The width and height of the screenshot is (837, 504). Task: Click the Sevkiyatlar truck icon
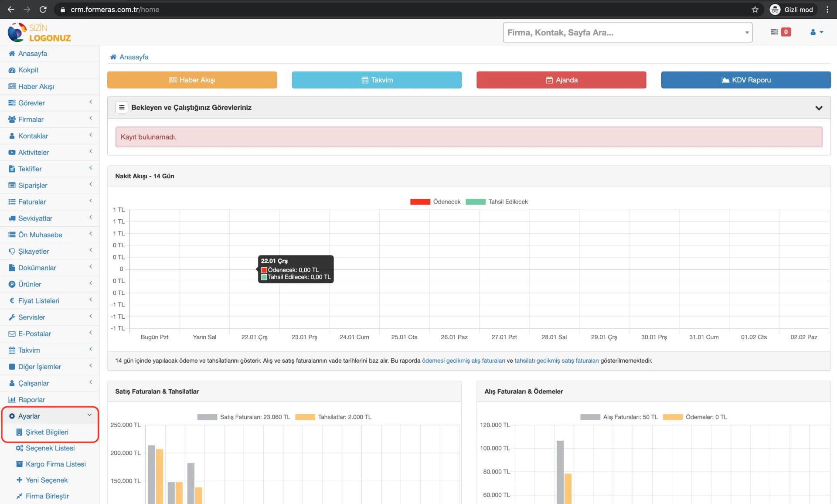12,218
